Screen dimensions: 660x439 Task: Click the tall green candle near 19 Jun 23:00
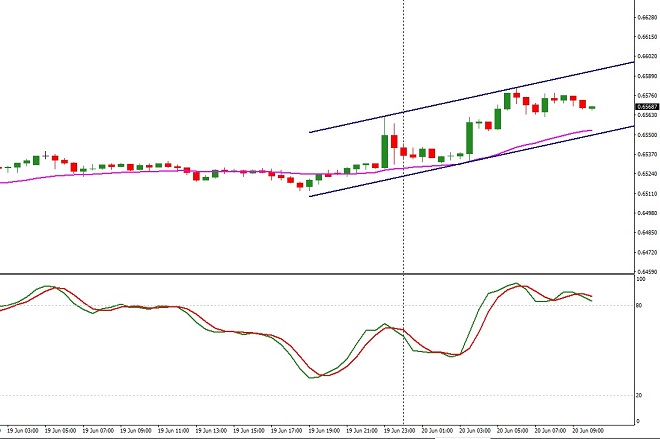384,151
